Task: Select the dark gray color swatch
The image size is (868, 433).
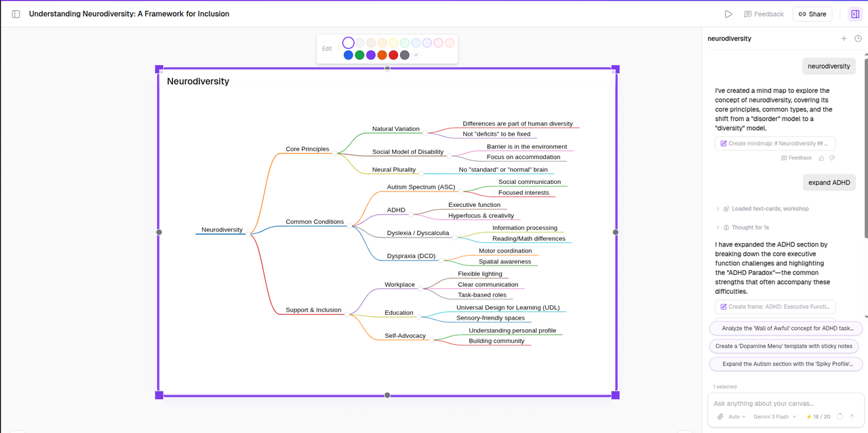Action: [x=405, y=55]
